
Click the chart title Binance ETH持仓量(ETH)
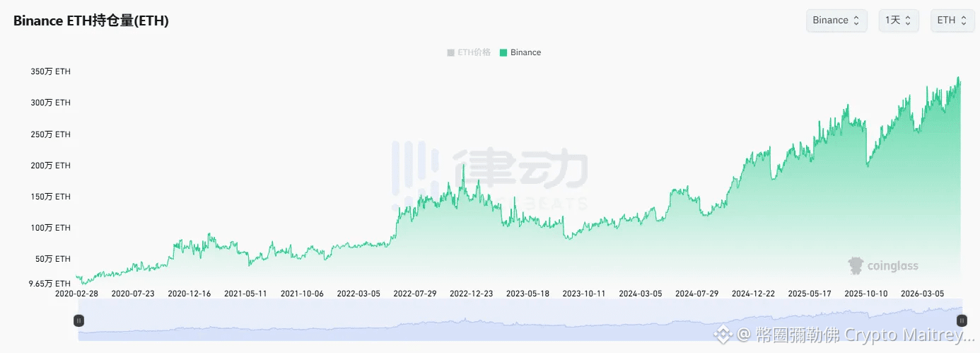pyautogui.click(x=91, y=21)
